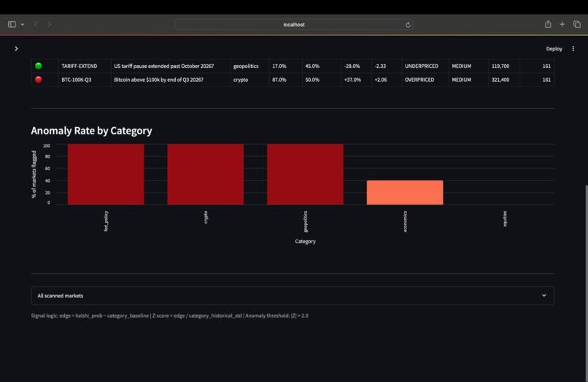The width and height of the screenshot is (588, 382).
Task: Click the green indicator in TARIFF-EXTEND row
Action: coord(38,66)
